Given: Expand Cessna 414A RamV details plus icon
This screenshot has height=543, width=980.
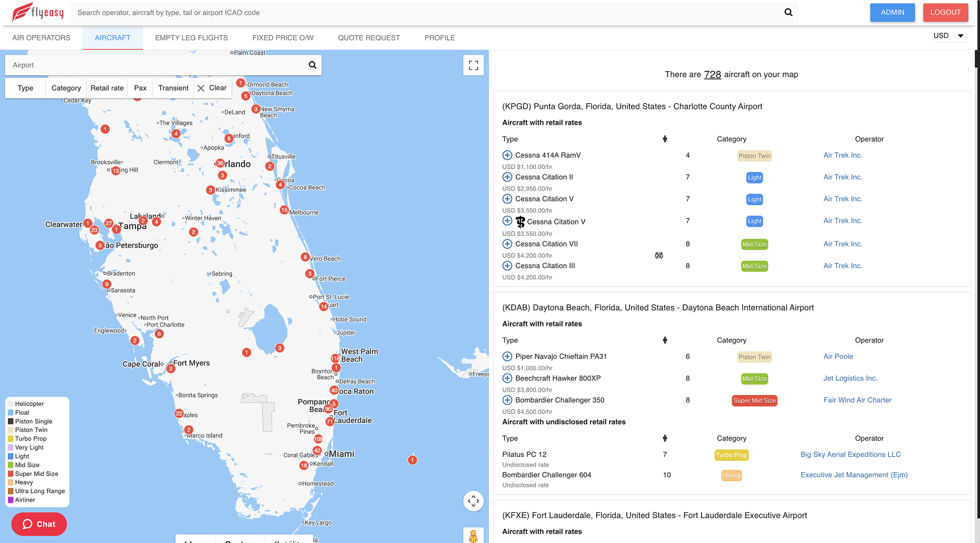Looking at the screenshot, I should [508, 155].
